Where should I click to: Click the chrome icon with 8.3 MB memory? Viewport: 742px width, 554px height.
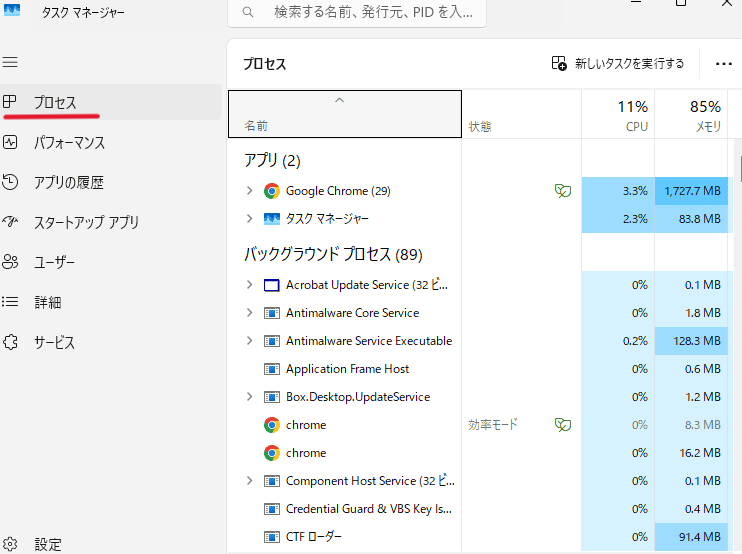(x=272, y=425)
